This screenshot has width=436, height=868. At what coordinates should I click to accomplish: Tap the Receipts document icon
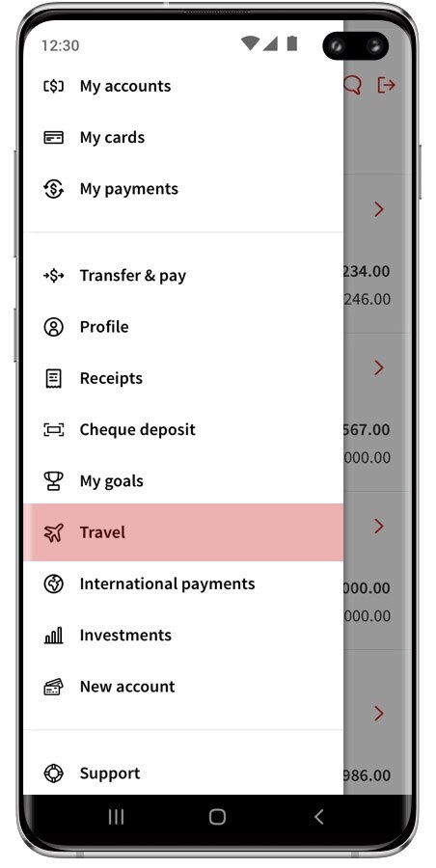(54, 378)
